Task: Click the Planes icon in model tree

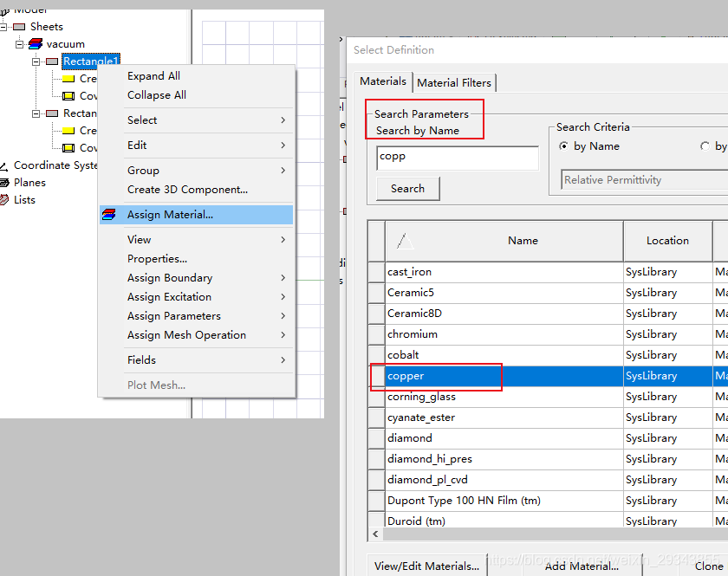Action: (x=5, y=183)
